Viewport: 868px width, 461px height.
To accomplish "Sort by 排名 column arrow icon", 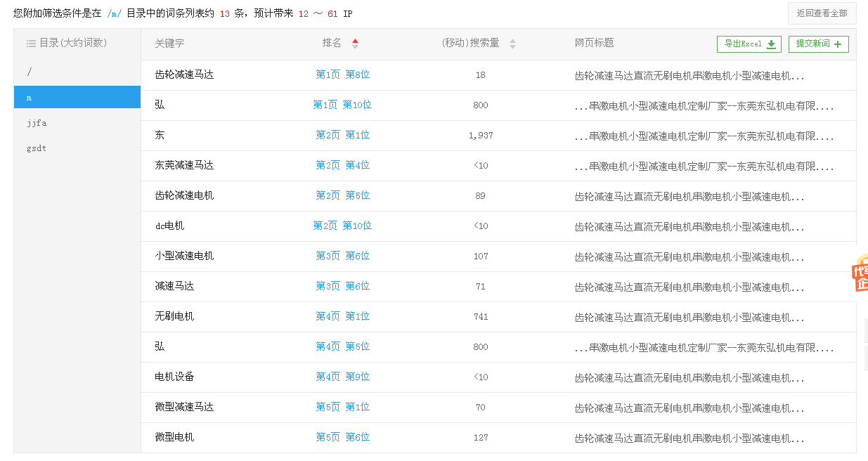I will [x=355, y=44].
